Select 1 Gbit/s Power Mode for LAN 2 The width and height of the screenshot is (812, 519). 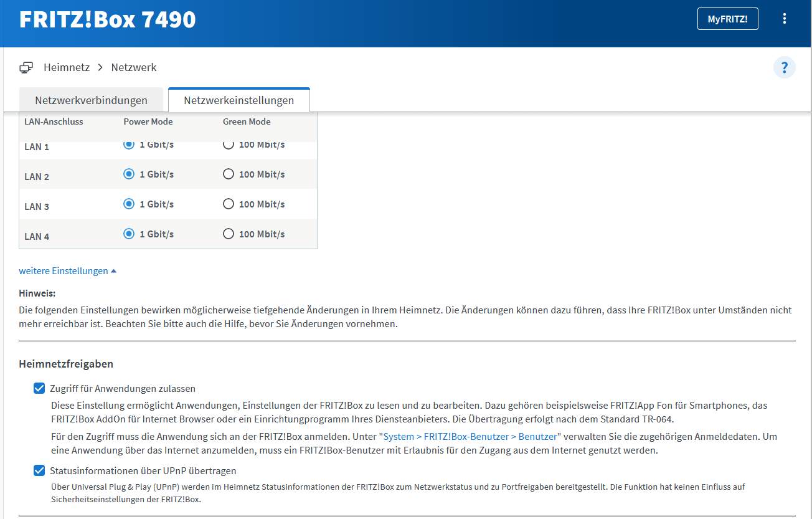click(129, 174)
